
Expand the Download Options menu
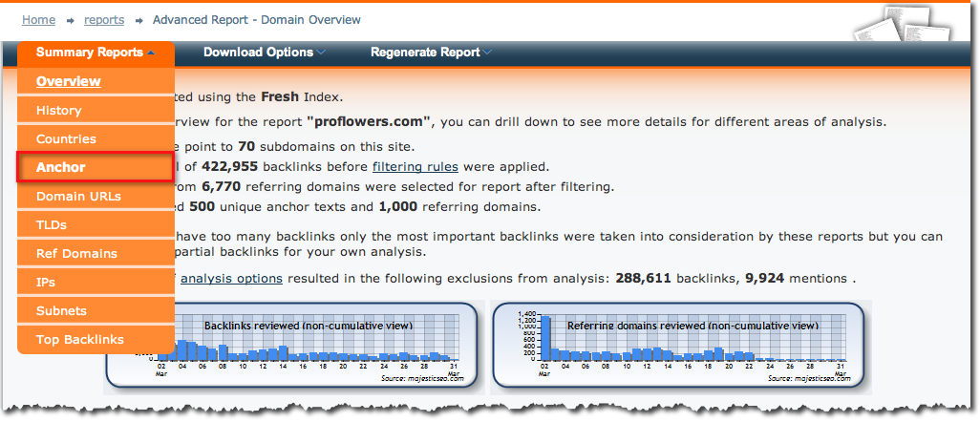(264, 53)
